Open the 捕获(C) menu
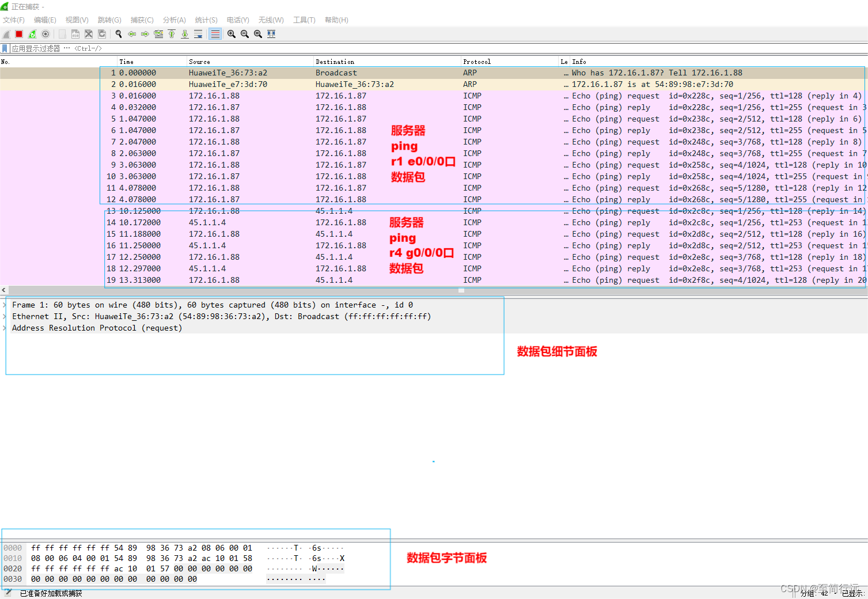 (142, 20)
